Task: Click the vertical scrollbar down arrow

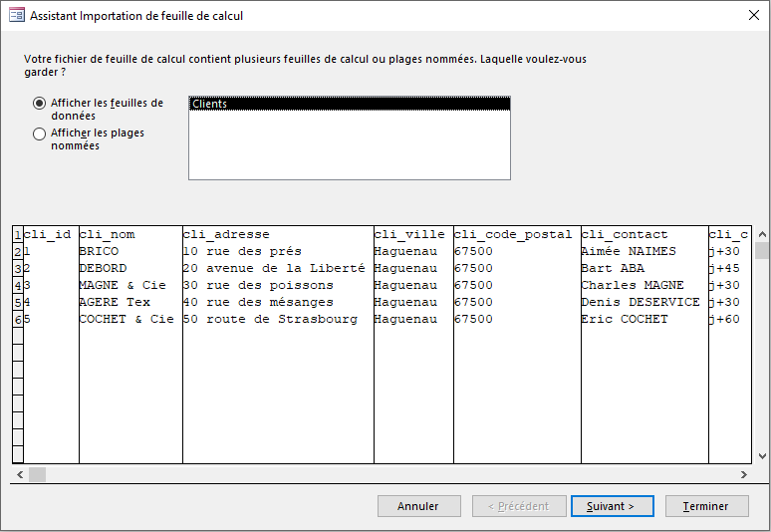Action: pos(761,456)
